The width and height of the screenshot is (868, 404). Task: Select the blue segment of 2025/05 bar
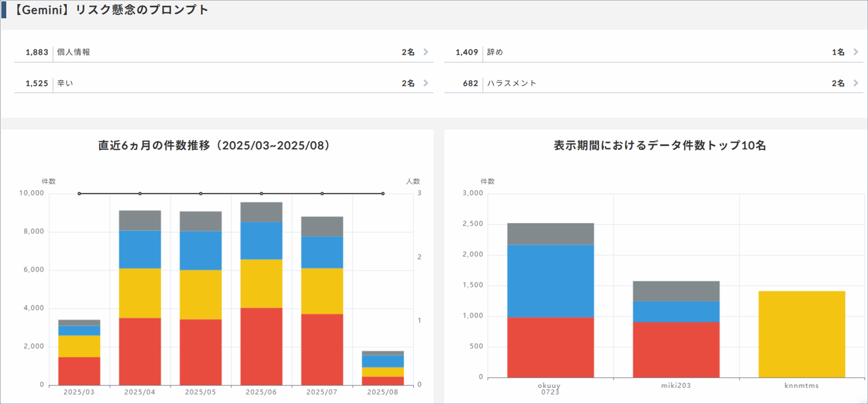click(x=200, y=250)
